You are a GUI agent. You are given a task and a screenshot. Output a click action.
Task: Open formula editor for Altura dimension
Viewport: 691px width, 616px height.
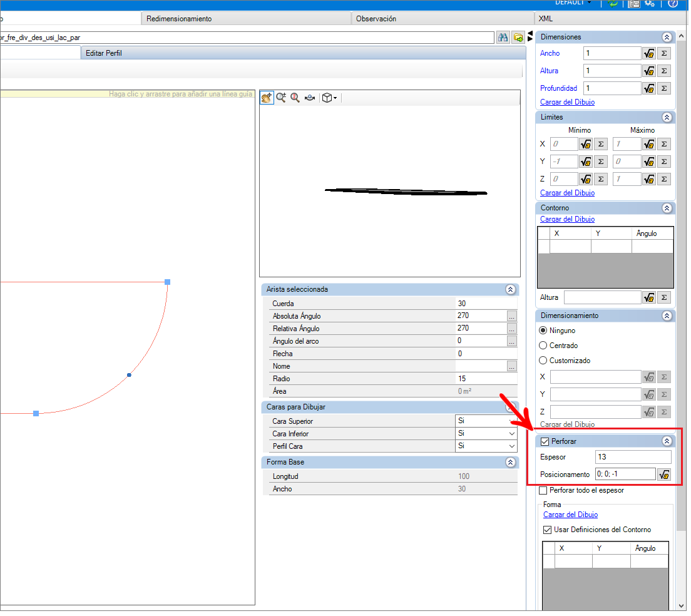pyautogui.click(x=650, y=71)
